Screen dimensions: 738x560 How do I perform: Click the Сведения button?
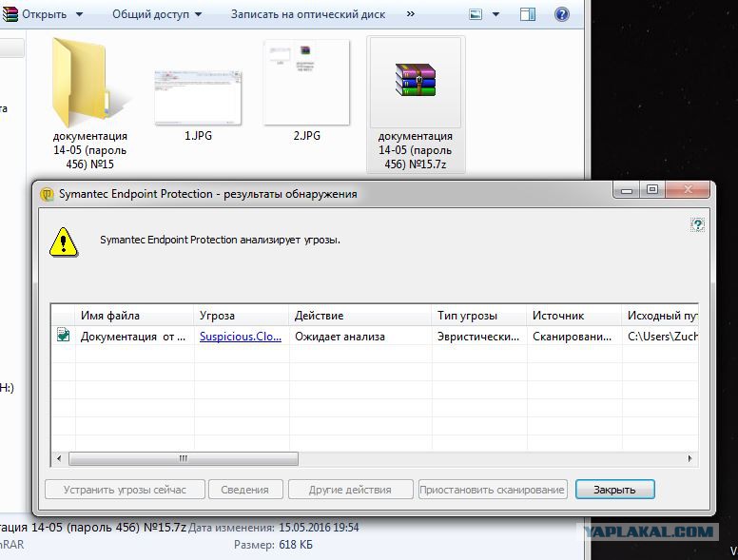(x=245, y=490)
